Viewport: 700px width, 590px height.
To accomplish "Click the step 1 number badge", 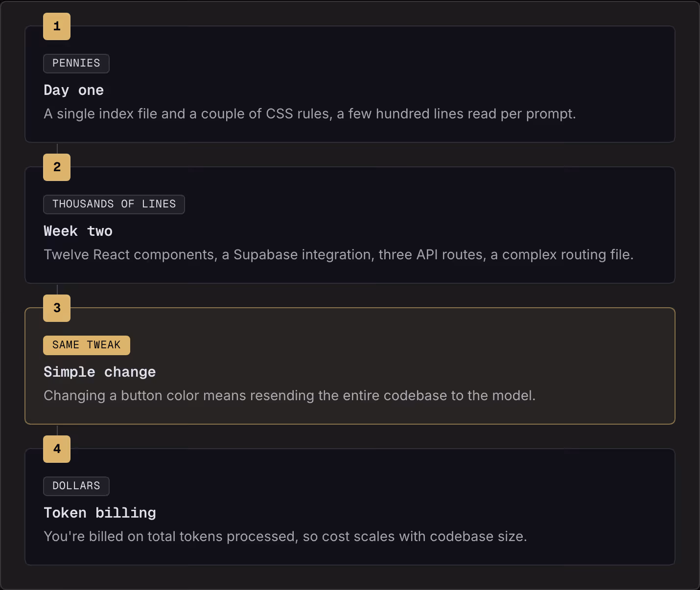I will tap(57, 26).
